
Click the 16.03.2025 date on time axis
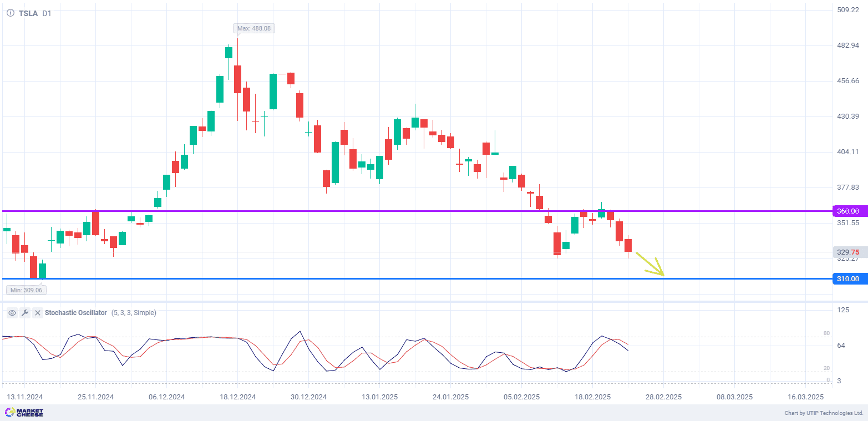805,397
